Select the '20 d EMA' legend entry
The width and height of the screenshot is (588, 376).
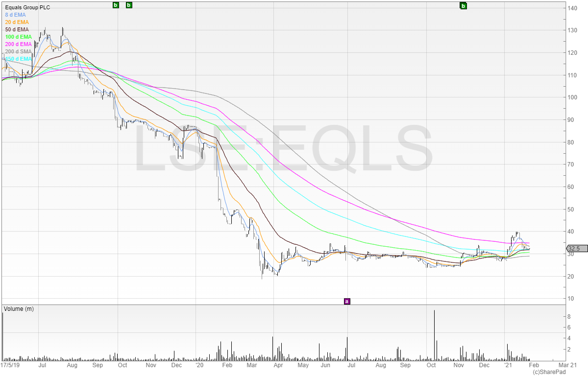click(x=17, y=22)
